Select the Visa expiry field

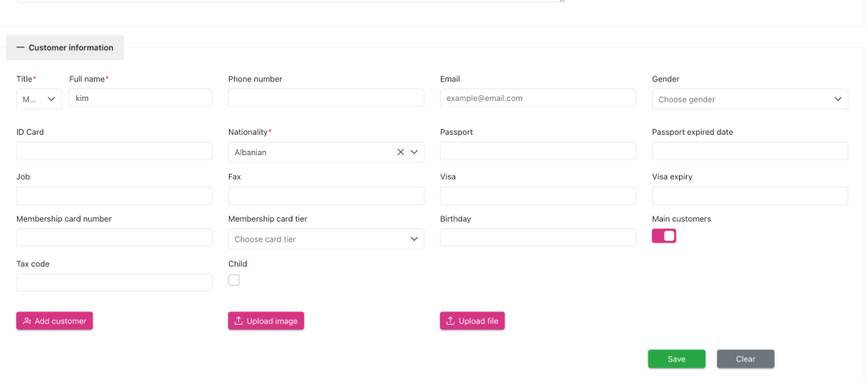pos(749,196)
